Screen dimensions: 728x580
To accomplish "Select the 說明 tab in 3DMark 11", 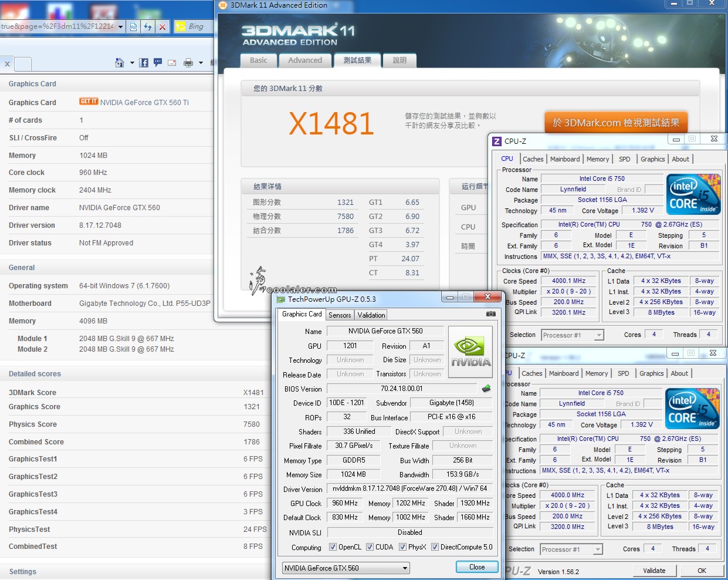I will pos(399,60).
